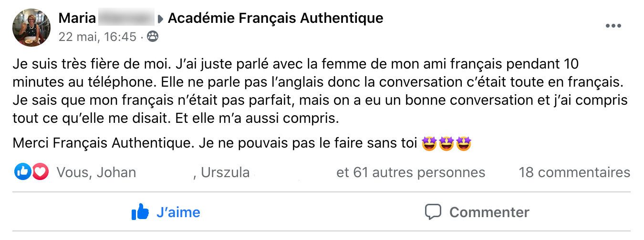Open the Académie Français Authentique group
This screenshot has width=644, height=240.
click(276, 19)
